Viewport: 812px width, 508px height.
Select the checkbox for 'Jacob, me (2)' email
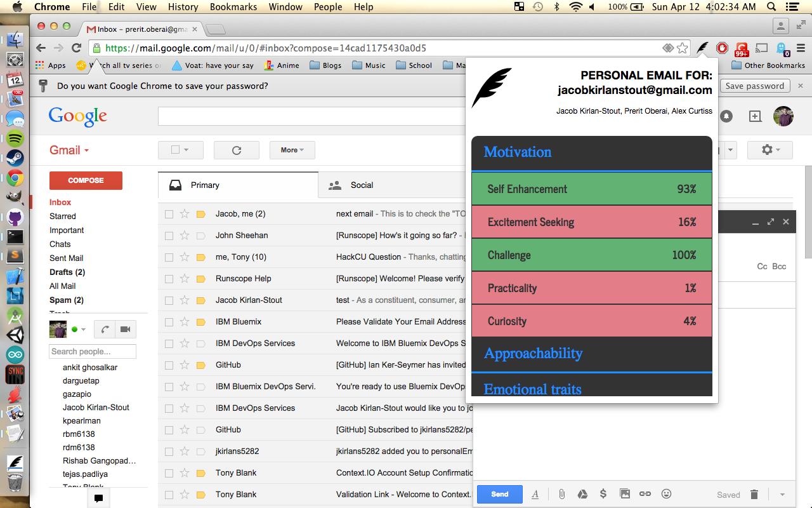[x=169, y=214]
